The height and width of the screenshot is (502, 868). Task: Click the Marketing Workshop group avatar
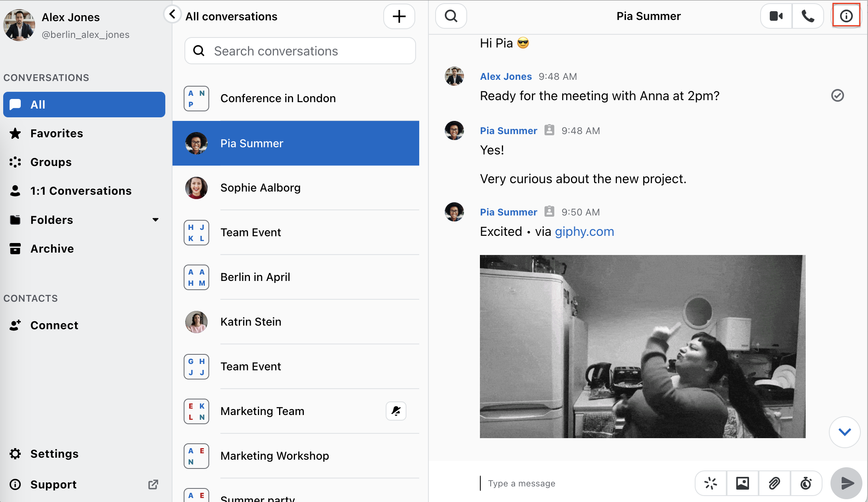click(x=196, y=456)
